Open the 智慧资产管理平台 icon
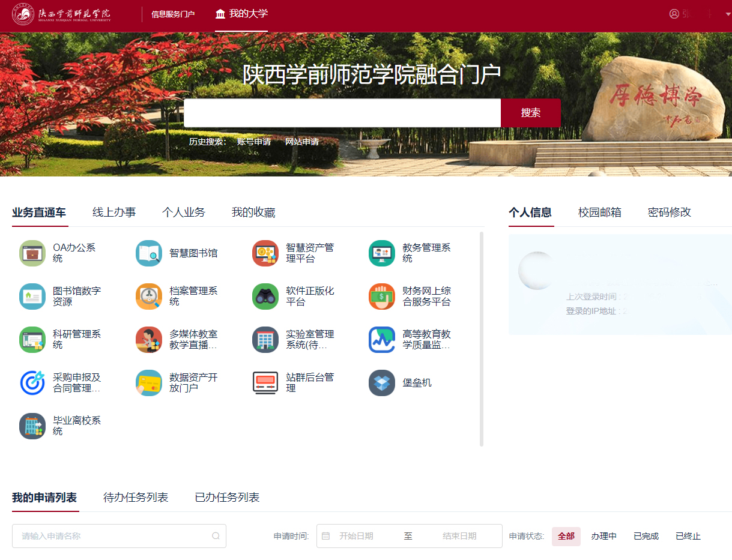The image size is (732, 560). pos(265,253)
